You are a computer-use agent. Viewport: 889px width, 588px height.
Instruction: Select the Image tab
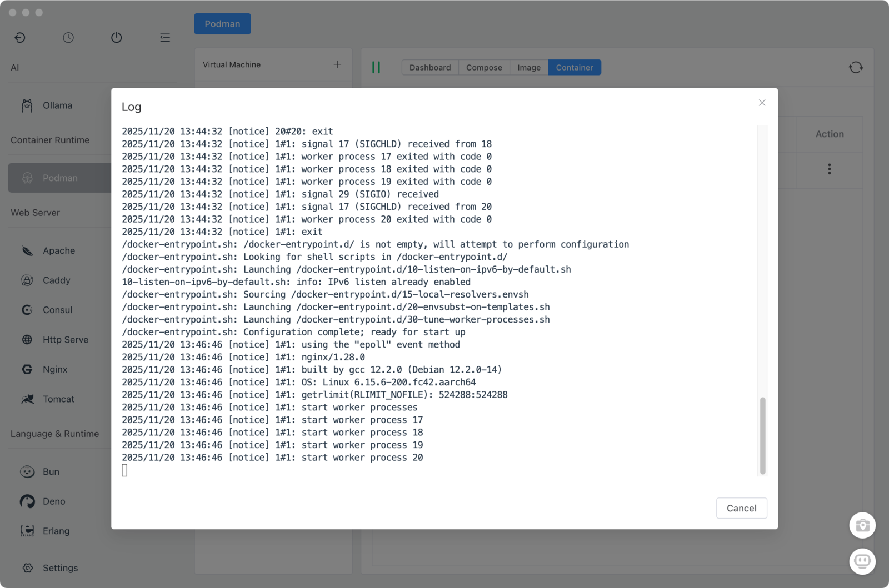pos(528,67)
